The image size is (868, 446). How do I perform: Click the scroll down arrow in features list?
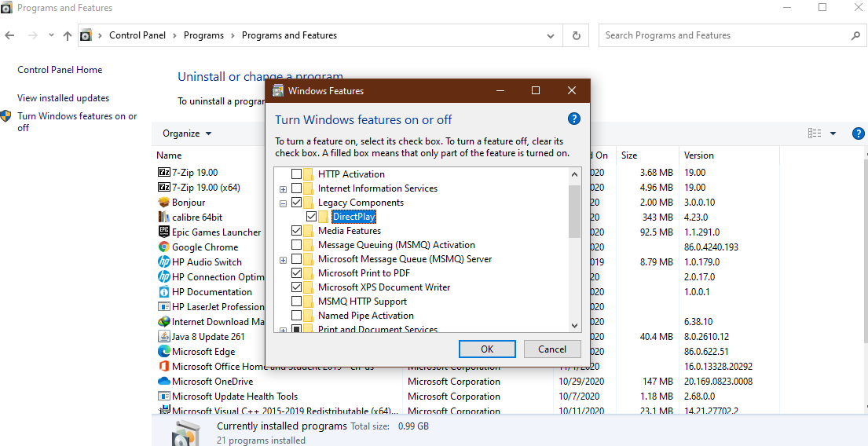click(x=574, y=325)
